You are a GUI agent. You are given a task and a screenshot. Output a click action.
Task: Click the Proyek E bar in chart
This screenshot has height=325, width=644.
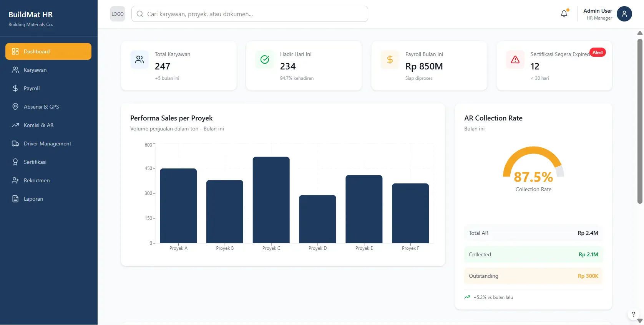(x=364, y=209)
